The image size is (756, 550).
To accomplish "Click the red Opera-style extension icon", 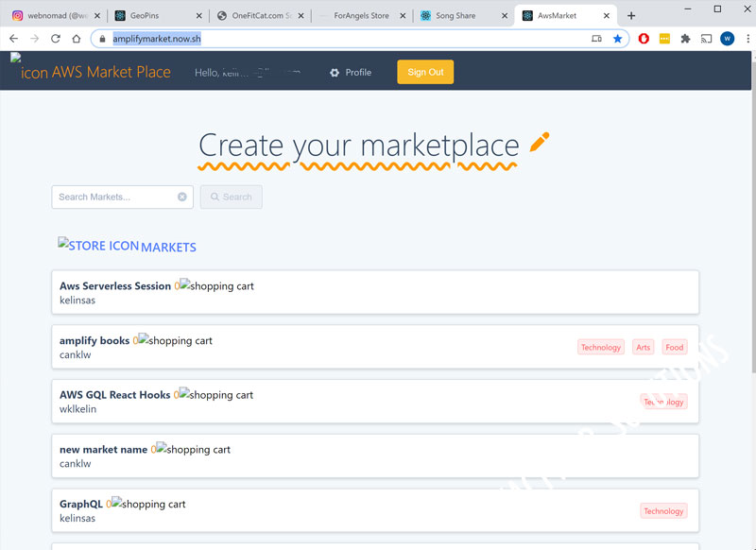I will tap(644, 39).
